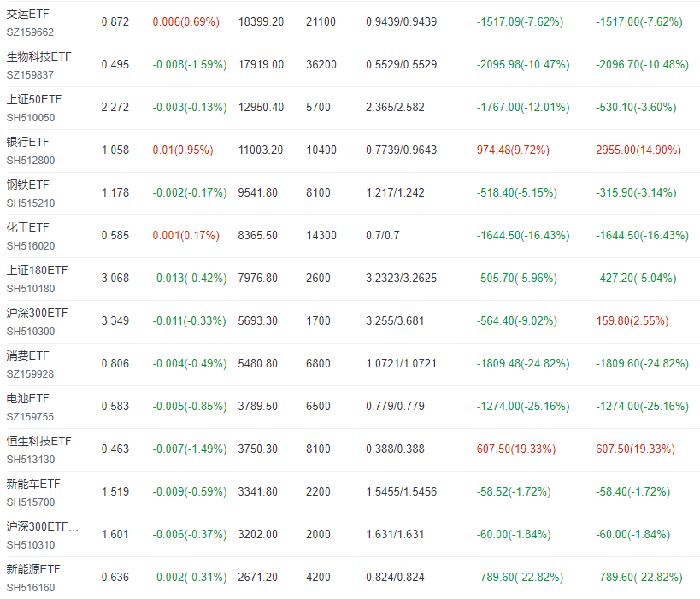Select 恒生科技ETF holdings 8100
The width and height of the screenshot is (700, 599).
(x=318, y=449)
